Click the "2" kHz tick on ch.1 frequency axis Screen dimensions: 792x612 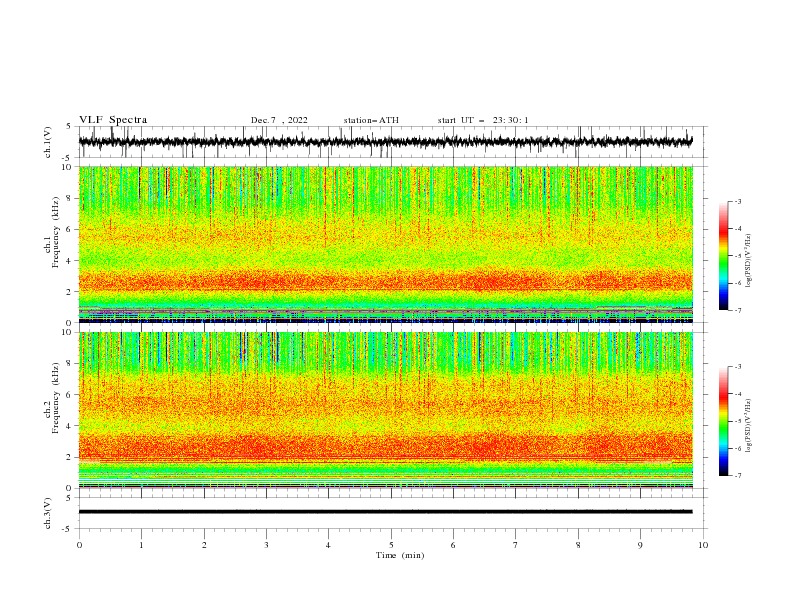(x=71, y=292)
